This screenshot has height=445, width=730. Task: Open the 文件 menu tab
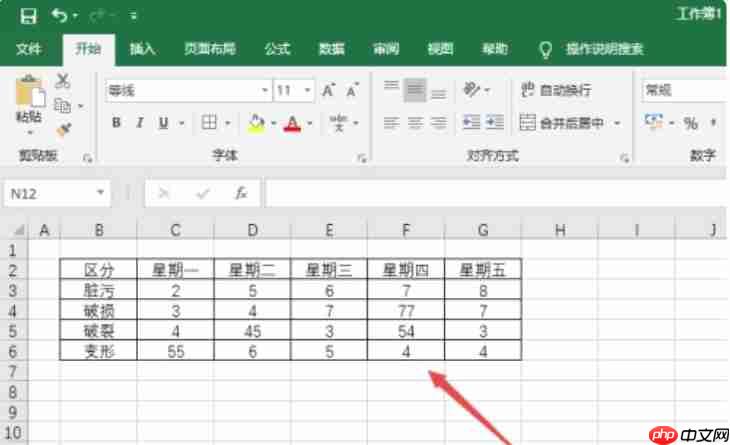28,49
